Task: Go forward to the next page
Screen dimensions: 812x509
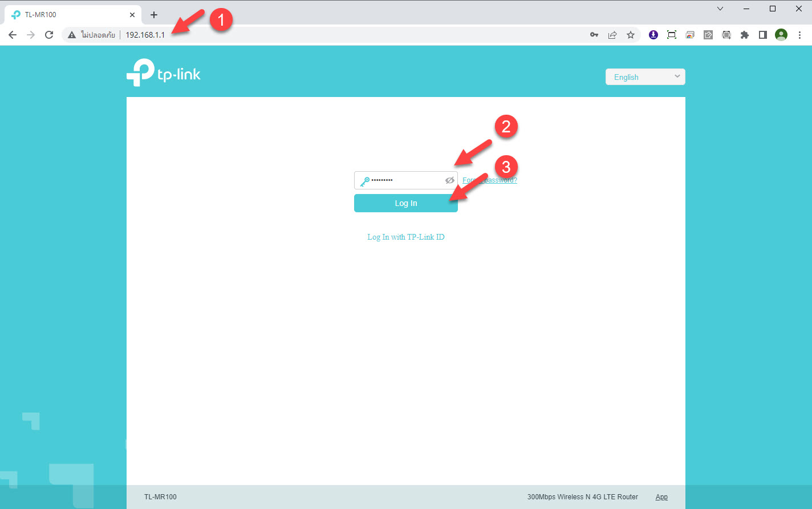Action: [x=31, y=35]
